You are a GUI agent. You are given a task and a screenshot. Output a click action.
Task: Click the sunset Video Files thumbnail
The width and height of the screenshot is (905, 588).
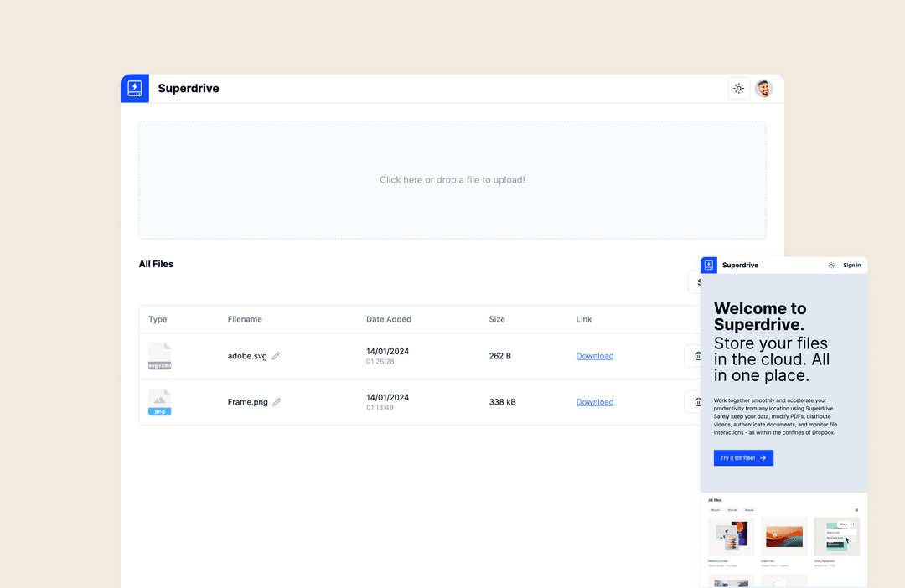pos(783,536)
